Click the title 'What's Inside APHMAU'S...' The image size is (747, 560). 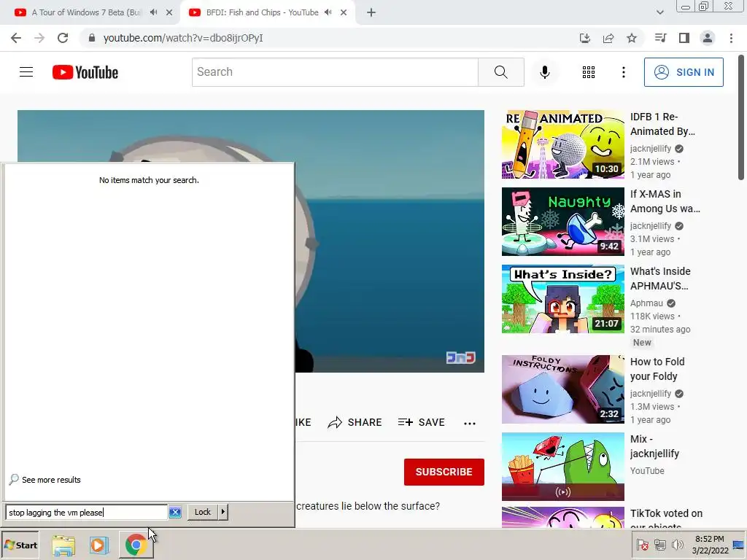(x=660, y=279)
